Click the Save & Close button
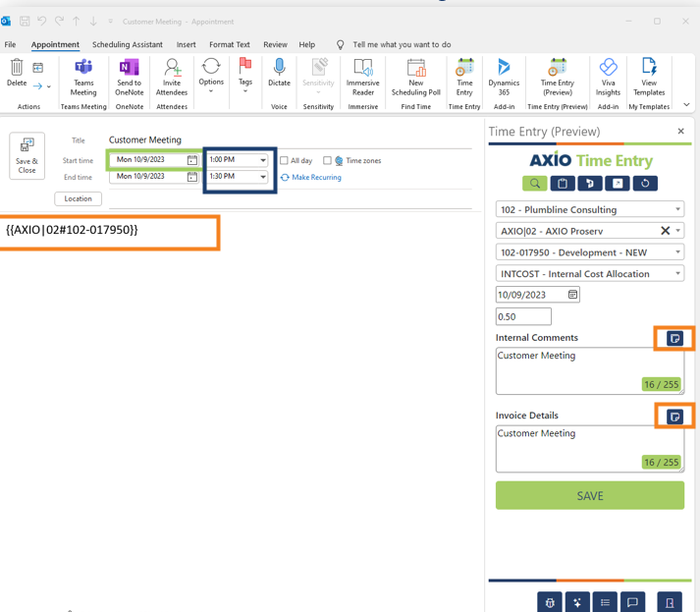 pos(27,156)
